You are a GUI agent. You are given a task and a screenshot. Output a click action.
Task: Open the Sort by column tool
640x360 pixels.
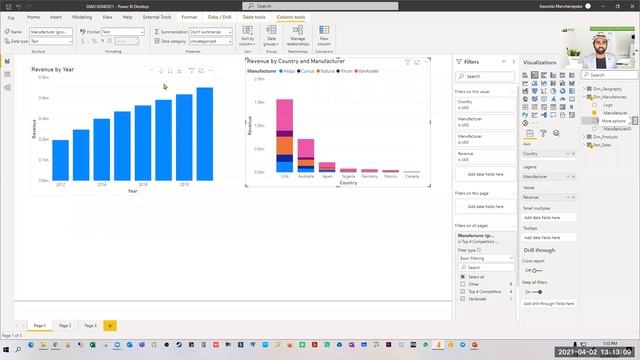pos(247,36)
